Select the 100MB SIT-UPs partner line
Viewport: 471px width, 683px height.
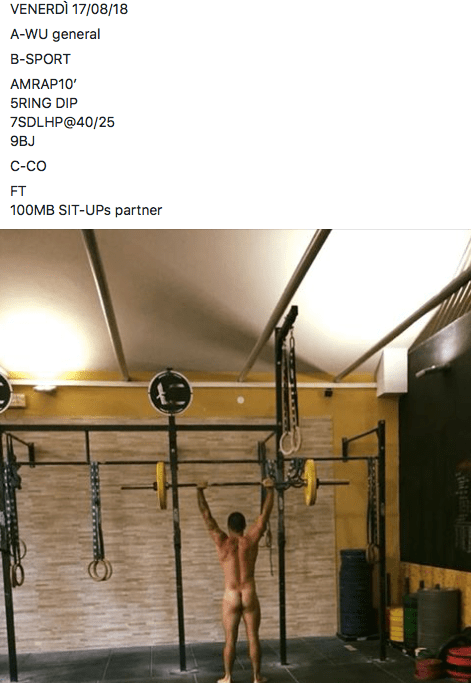tap(86, 210)
